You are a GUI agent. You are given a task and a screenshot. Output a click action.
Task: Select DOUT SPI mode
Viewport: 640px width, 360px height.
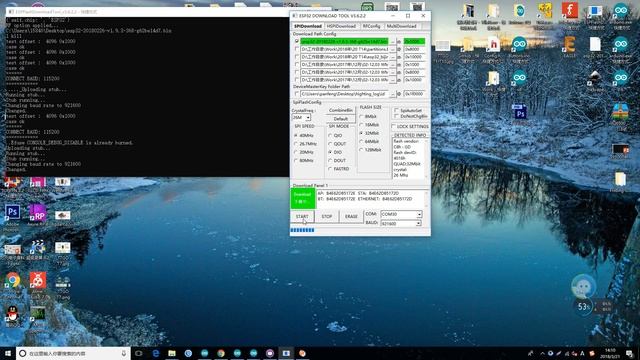(x=337, y=160)
